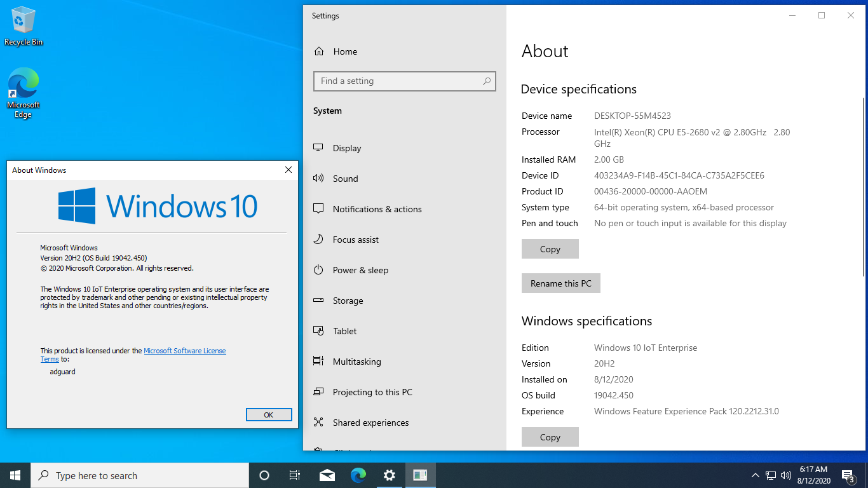Open the Display settings page
This screenshot has height=488, width=868.
(405, 148)
